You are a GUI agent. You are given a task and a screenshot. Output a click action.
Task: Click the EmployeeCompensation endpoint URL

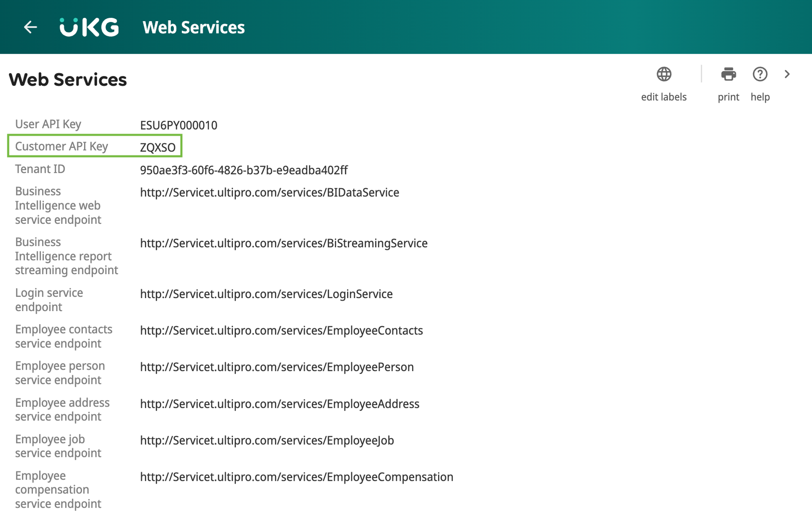pos(296,477)
